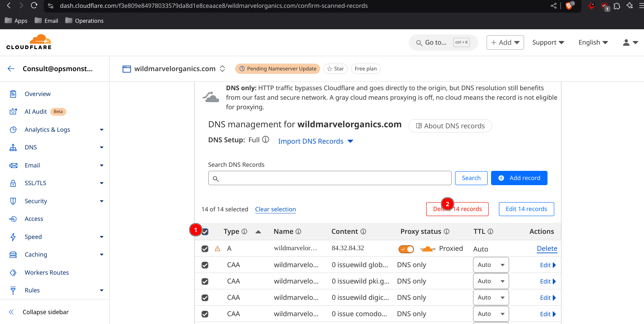644x324 pixels.
Task: Open the Brave Shields icon in address bar
Action: (x=569, y=6)
